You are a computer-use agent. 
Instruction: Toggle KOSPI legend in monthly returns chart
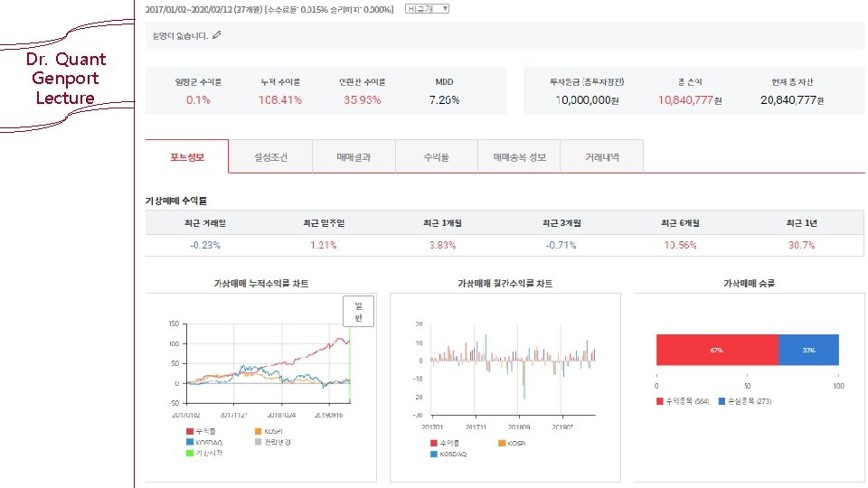[512, 443]
